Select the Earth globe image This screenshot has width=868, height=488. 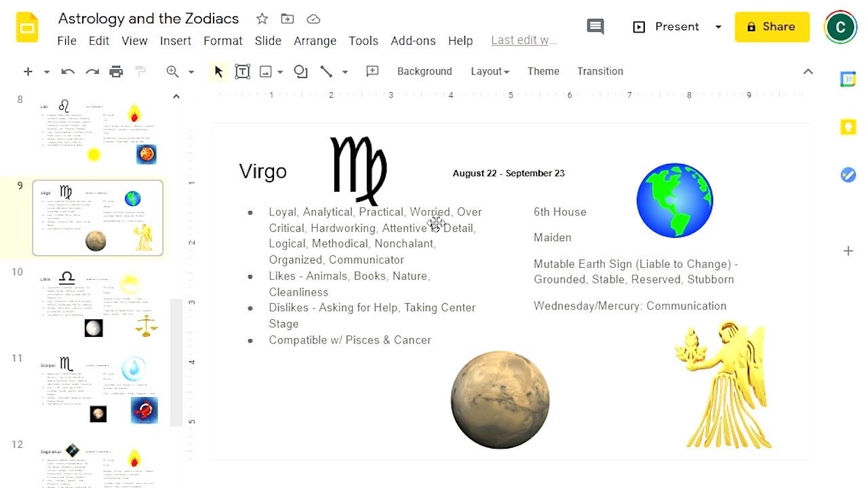point(674,200)
